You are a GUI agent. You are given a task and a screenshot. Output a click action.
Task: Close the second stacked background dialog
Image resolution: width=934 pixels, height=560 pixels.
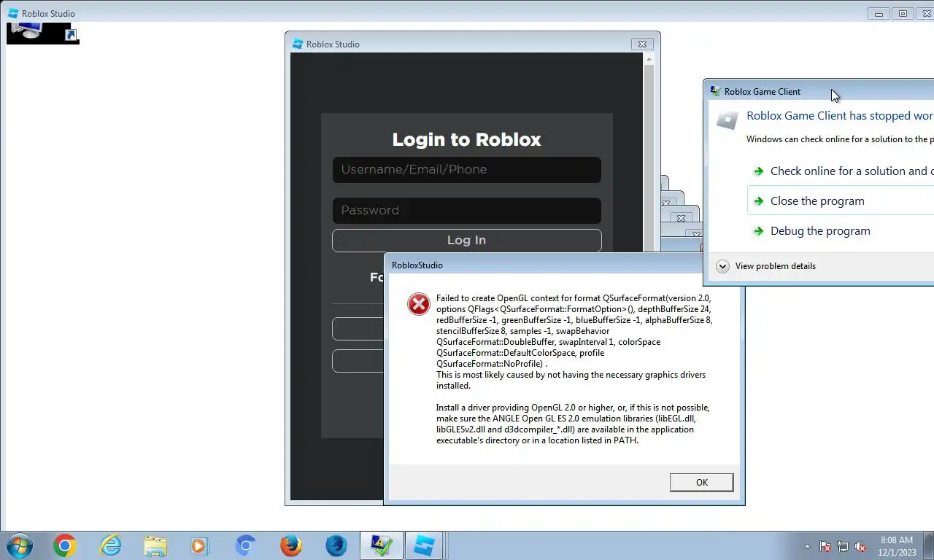click(x=681, y=218)
